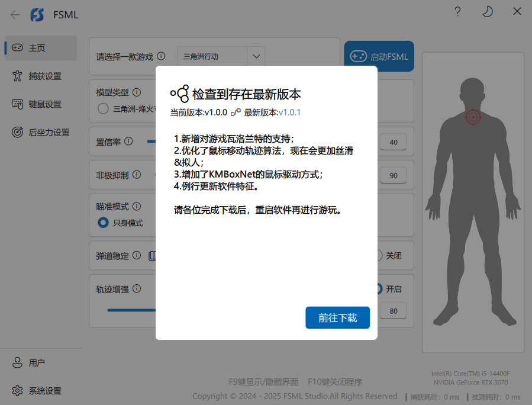Image resolution: width=532 pixels, height=405 pixels.
Task: Click the info icon next to 轨迹增强
Action: tap(137, 289)
